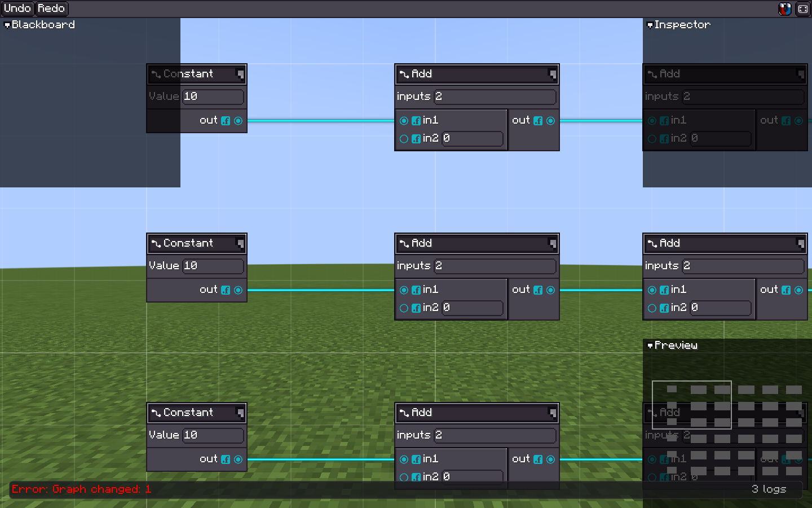Click node icon of top center Add node
This screenshot has width=812, height=508.
click(x=404, y=74)
